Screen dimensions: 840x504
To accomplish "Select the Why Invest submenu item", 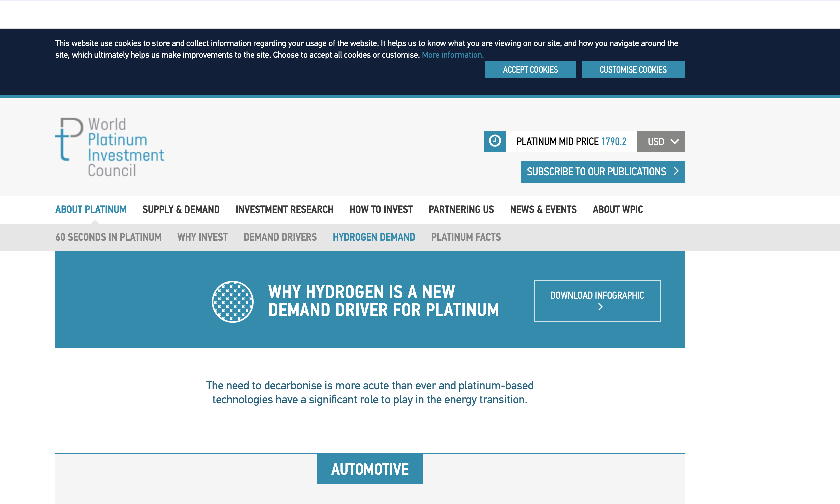I will (202, 237).
